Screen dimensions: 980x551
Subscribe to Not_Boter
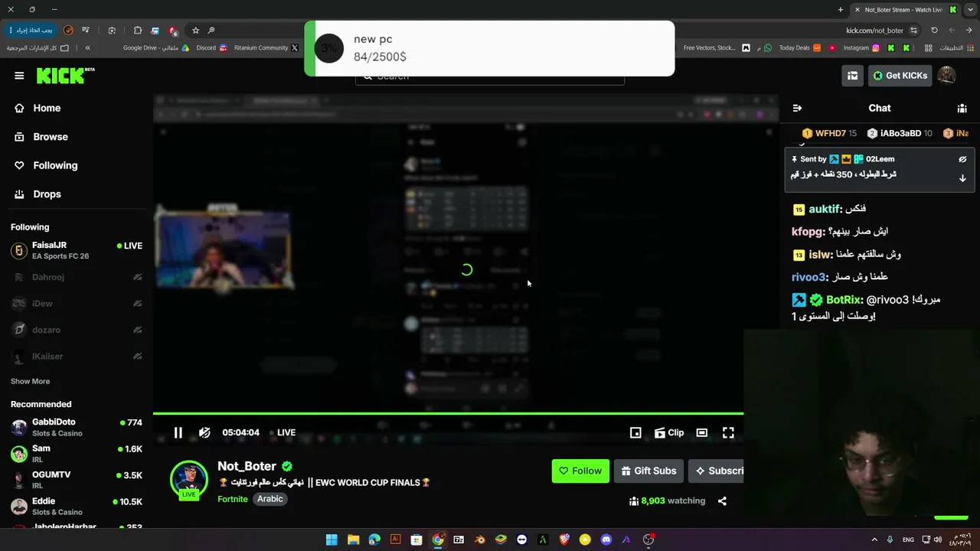click(716, 471)
